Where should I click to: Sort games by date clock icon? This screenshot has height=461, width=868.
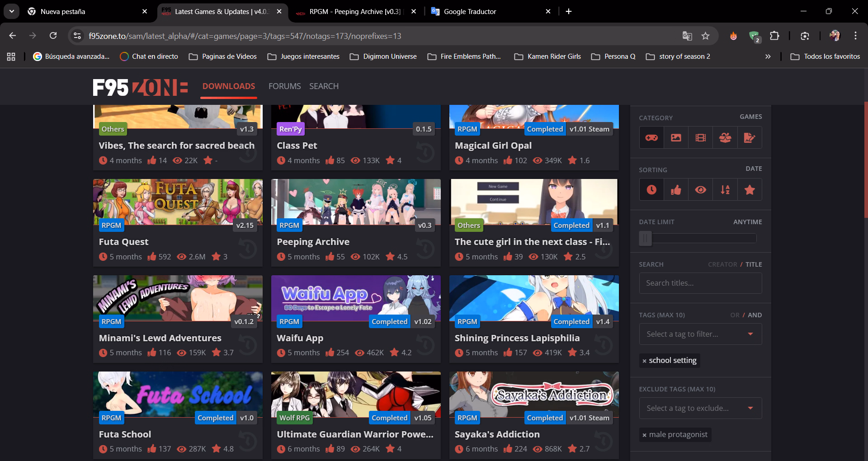pos(651,190)
